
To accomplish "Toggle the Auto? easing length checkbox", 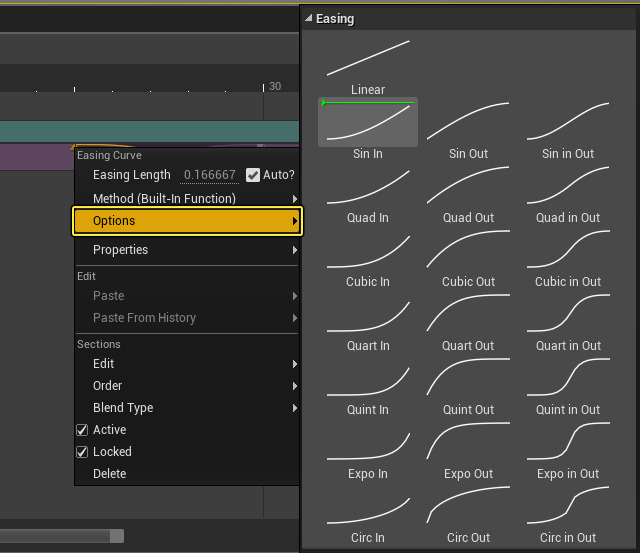I will click(253, 175).
